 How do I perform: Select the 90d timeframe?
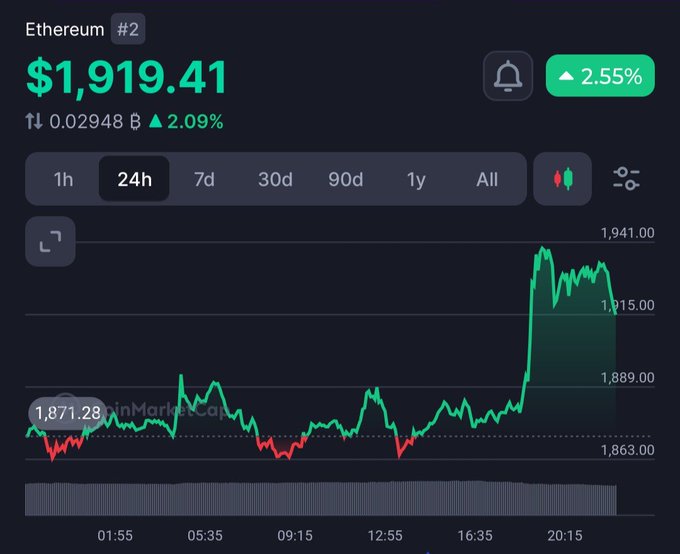click(346, 179)
